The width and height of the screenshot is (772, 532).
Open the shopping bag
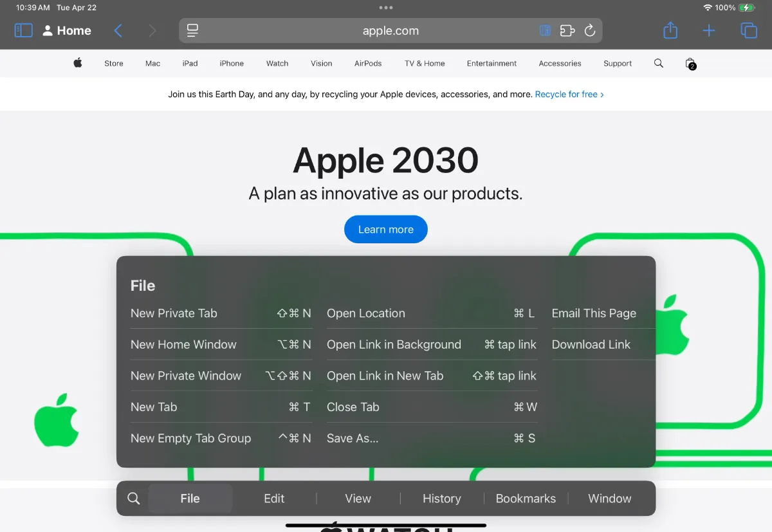point(690,63)
